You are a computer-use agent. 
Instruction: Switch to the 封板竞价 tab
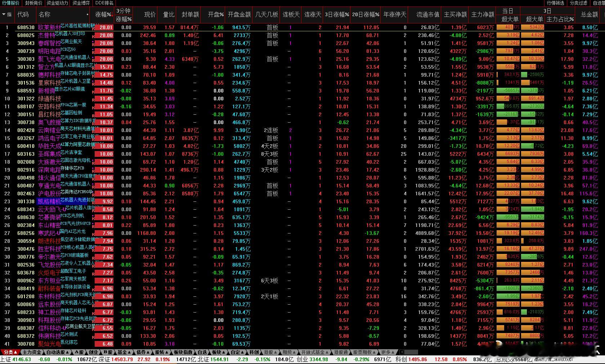coord(33,3)
